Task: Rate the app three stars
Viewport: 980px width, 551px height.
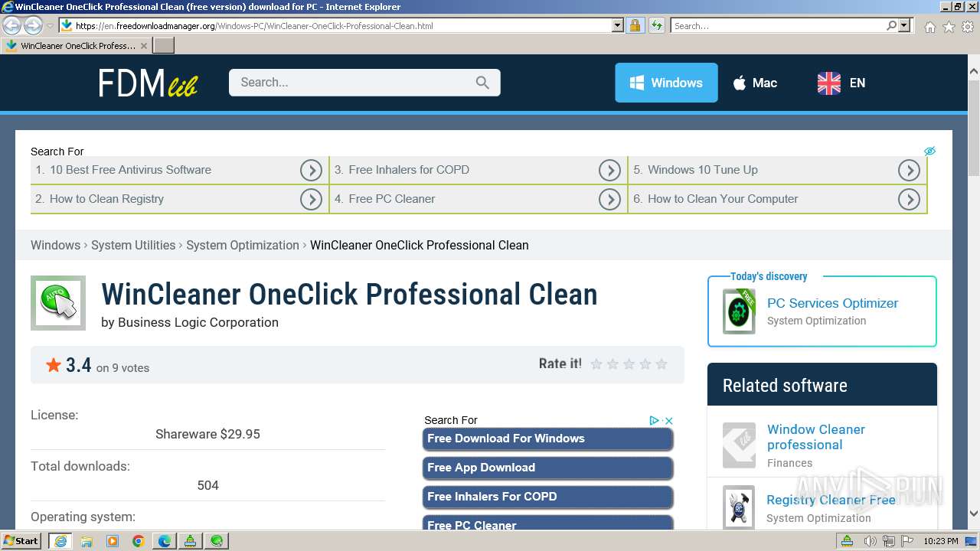Action: click(629, 364)
